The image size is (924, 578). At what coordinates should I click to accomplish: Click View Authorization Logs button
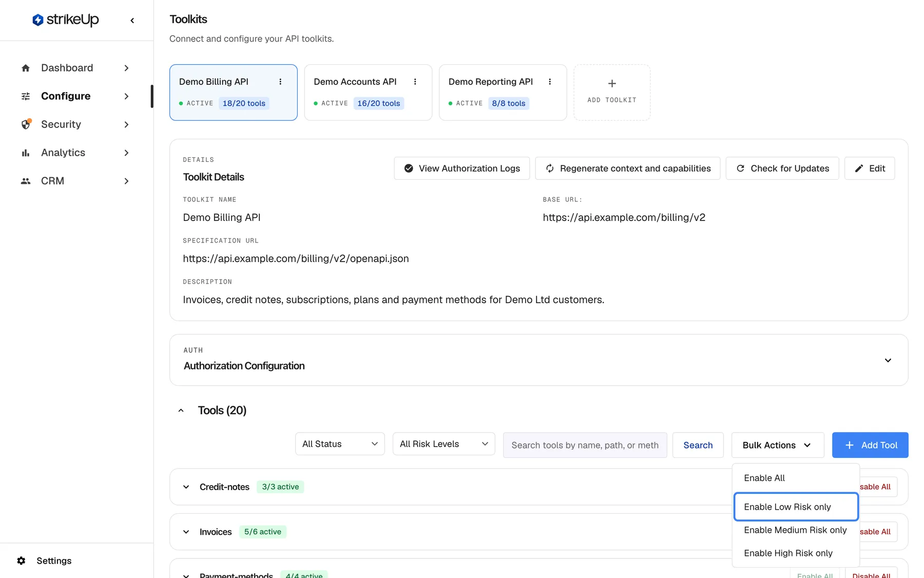tap(462, 169)
